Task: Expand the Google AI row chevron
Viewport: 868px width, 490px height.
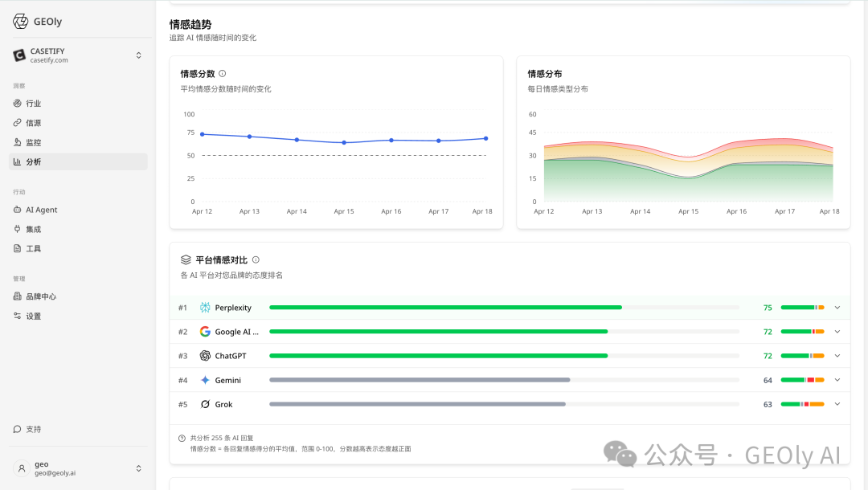Action: (x=837, y=332)
